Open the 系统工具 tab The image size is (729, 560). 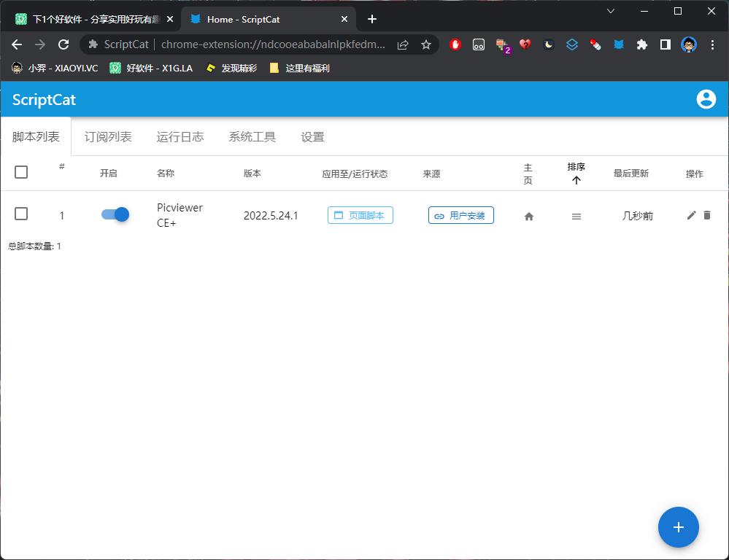252,136
